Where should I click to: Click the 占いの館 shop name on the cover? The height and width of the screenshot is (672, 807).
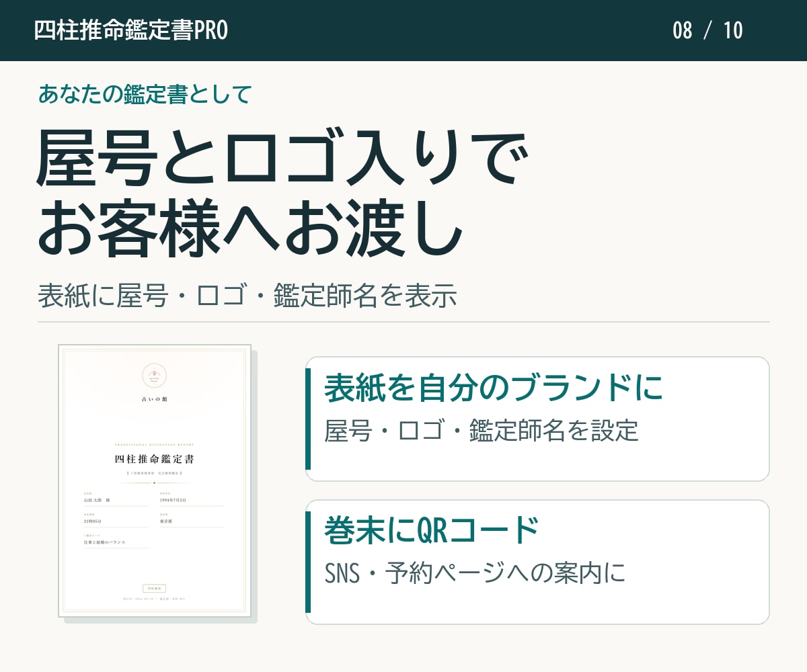point(155,399)
